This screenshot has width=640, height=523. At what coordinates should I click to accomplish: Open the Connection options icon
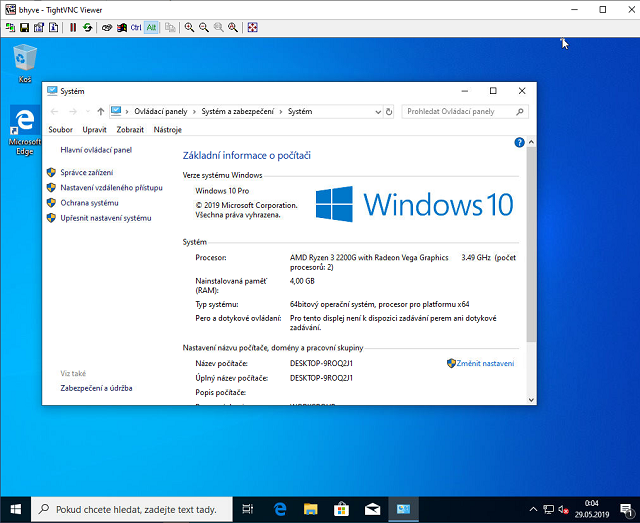point(39,28)
